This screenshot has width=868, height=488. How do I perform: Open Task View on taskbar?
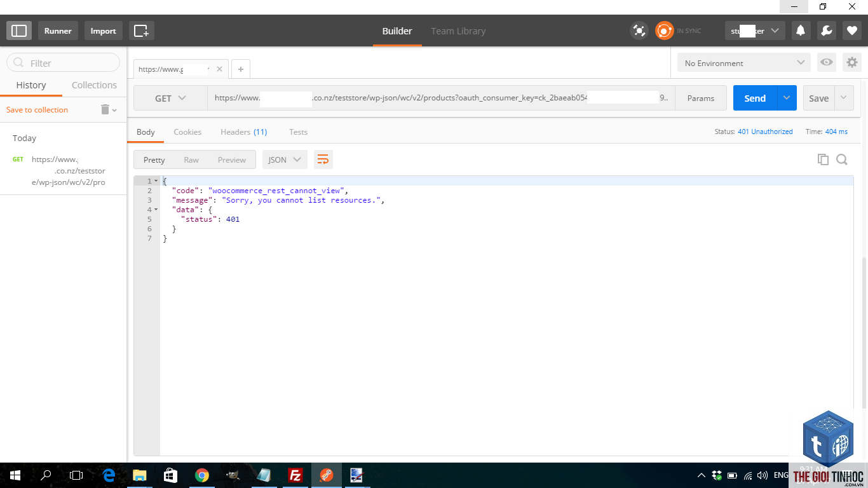(76, 475)
